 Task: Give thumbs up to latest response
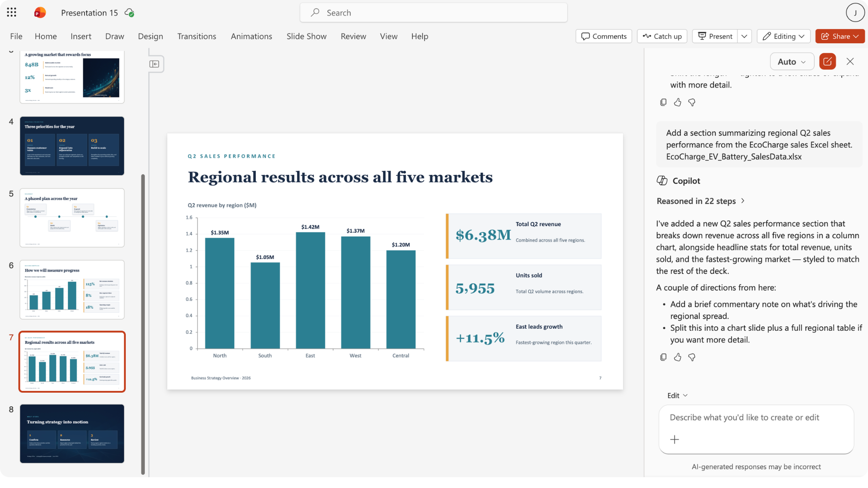677,357
